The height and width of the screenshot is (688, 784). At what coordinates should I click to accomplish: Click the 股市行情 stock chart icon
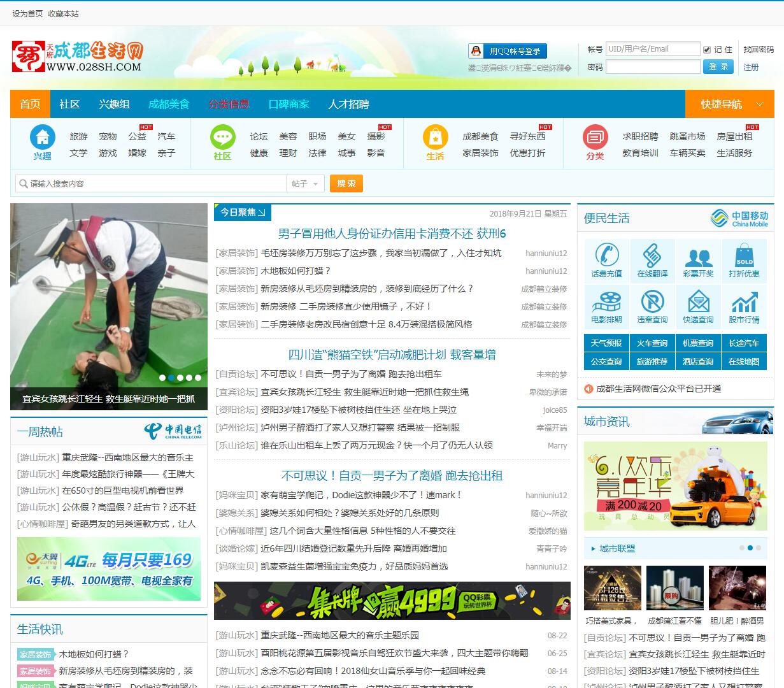744,301
